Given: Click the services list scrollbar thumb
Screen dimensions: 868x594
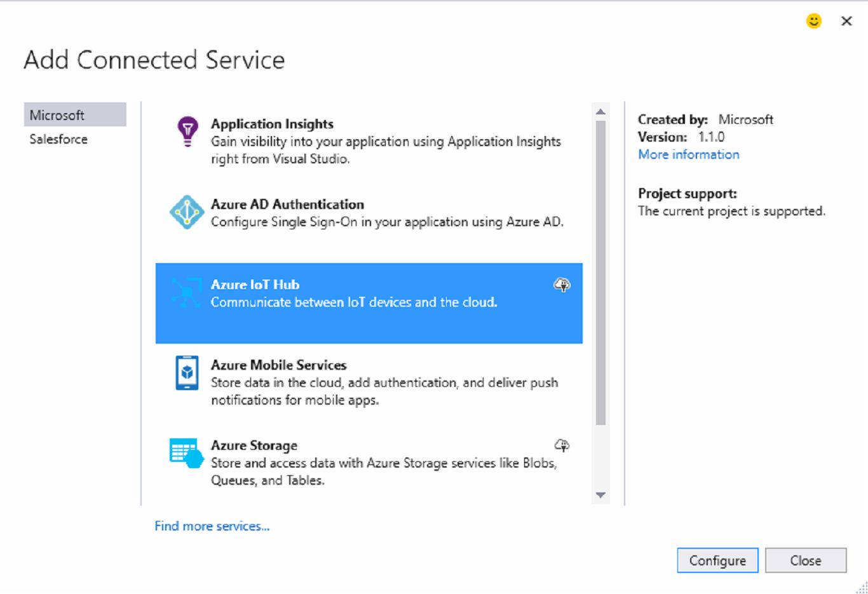Looking at the screenshot, I should (x=600, y=273).
